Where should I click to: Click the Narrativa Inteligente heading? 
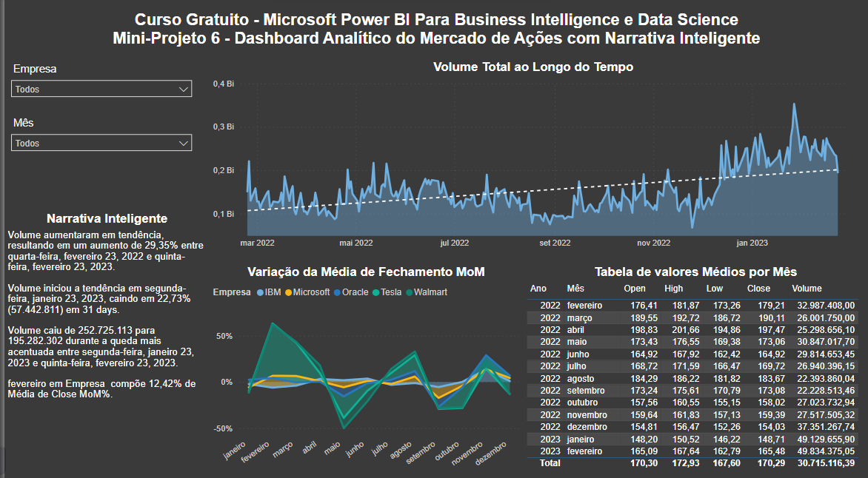point(107,218)
